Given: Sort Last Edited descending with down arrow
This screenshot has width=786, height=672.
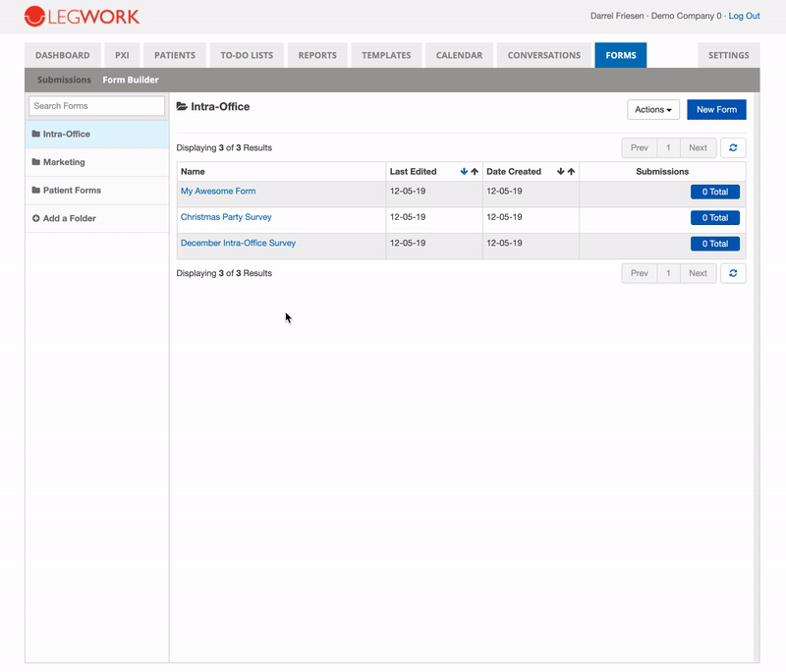Looking at the screenshot, I should tap(464, 171).
